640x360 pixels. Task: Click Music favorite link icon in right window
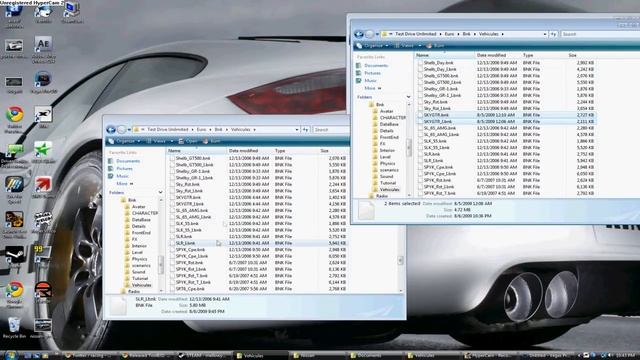(x=359, y=81)
